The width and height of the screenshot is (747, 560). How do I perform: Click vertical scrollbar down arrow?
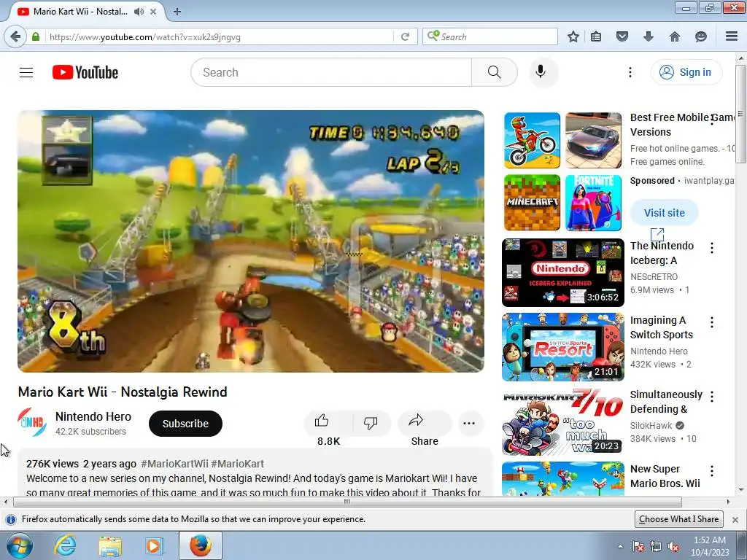(741, 489)
